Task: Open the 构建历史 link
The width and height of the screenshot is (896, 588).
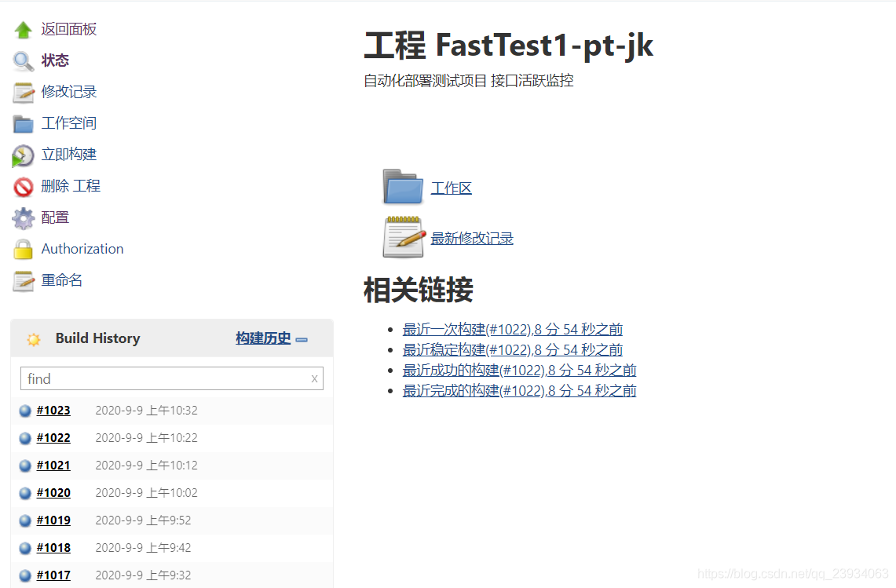Action: 263,338
